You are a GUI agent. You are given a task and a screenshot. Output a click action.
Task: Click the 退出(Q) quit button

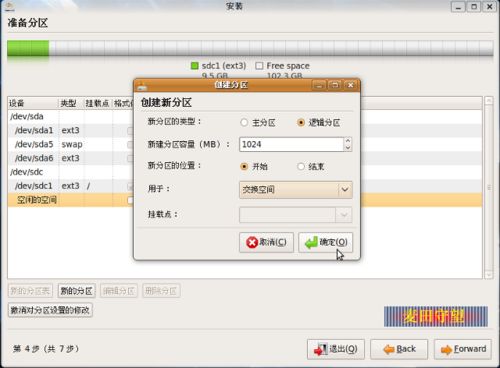coord(336,349)
